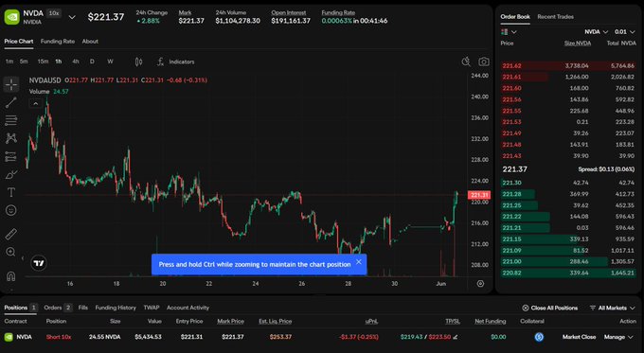Click Close All Positions
This screenshot has width=644, height=353.
click(x=550, y=308)
